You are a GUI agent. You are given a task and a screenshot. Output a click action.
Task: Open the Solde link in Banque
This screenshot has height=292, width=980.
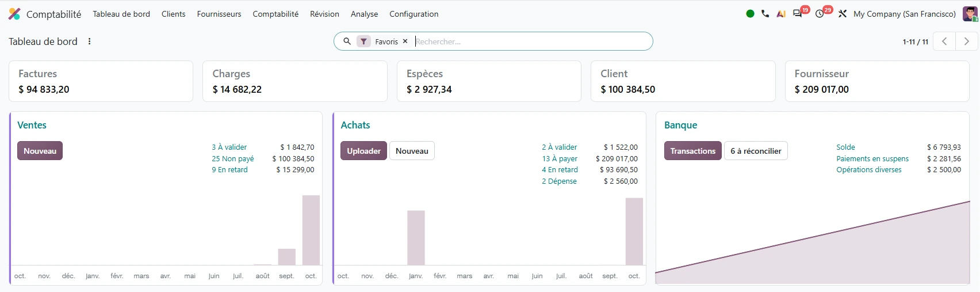pyautogui.click(x=845, y=147)
